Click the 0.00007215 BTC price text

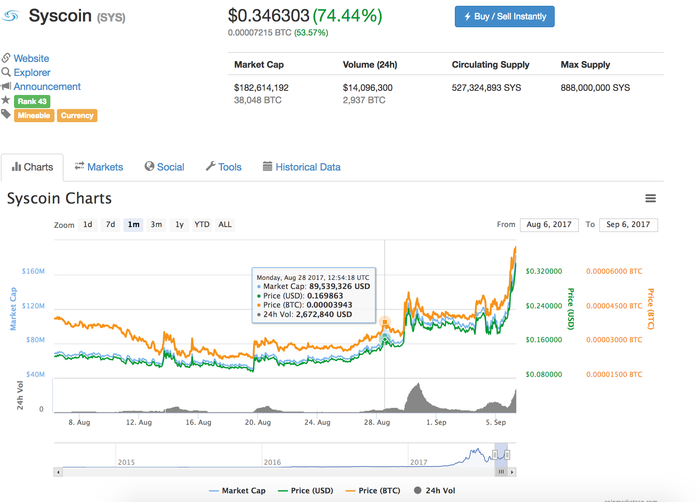click(259, 33)
